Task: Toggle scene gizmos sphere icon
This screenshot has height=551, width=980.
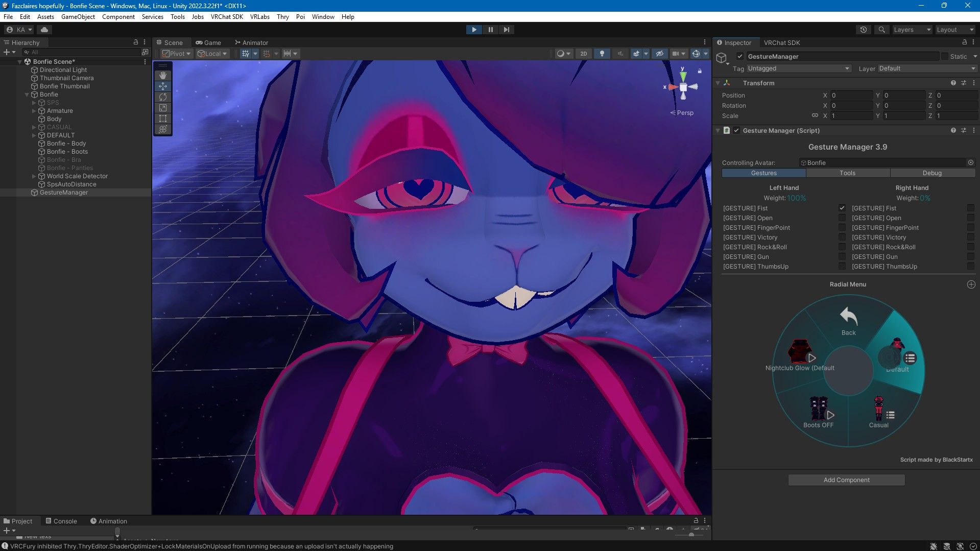Action: pyautogui.click(x=696, y=54)
